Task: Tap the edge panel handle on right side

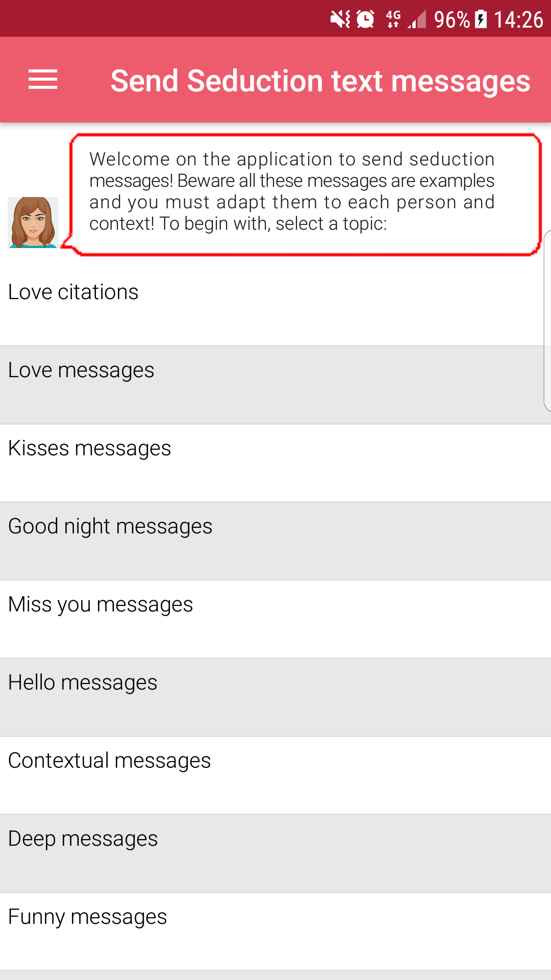Action: coord(547,321)
